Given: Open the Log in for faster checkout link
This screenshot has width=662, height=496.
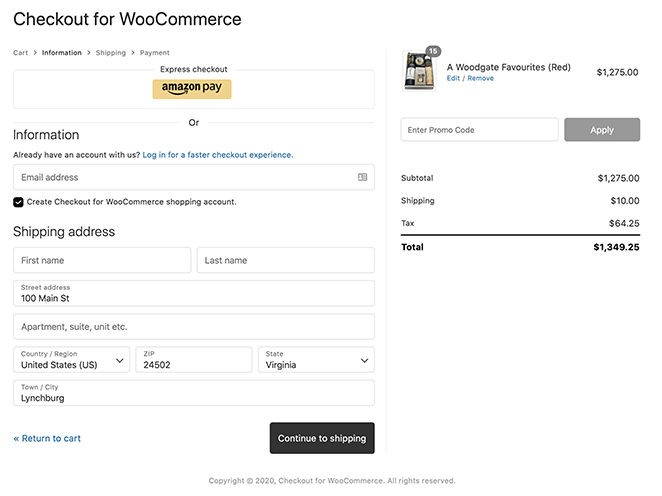Looking at the screenshot, I should (x=217, y=155).
